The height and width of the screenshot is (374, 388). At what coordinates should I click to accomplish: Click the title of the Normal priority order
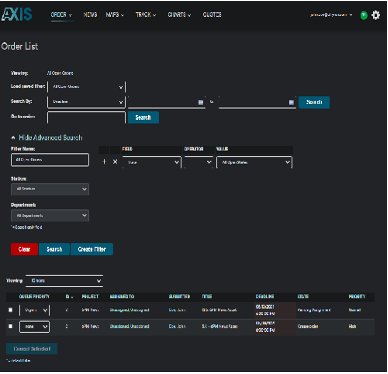pos(219,310)
